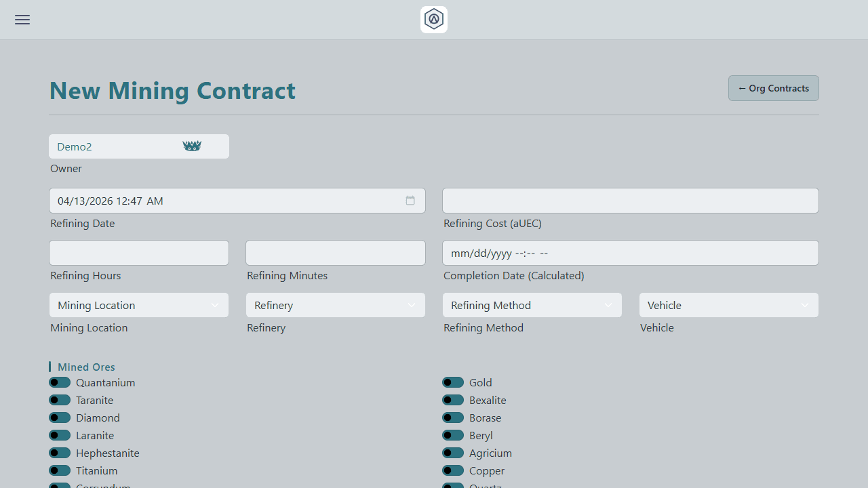Screen dimensions: 868x488
Task: Click the Refining Cost aUEC input
Action: pyautogui.click(x=630, y=201)
